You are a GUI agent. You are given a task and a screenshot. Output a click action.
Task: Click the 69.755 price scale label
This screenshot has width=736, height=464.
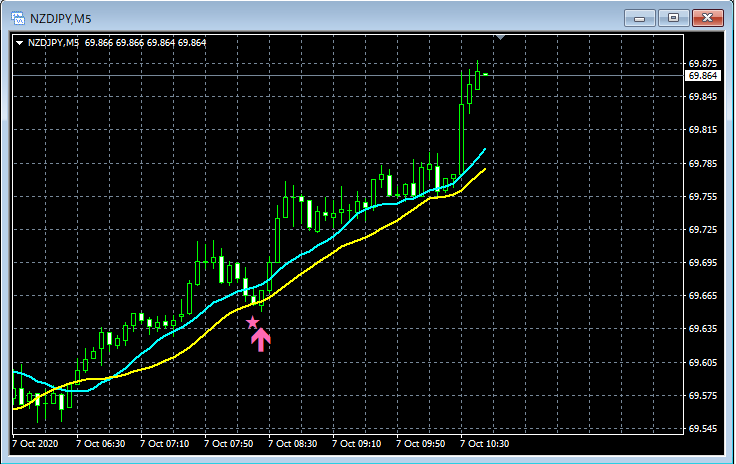click(703, 197)
